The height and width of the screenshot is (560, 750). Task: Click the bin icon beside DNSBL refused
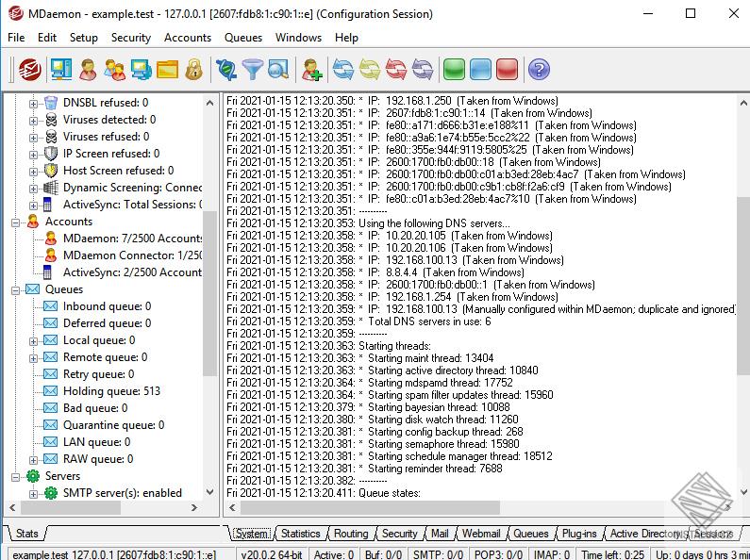point(51,102)
